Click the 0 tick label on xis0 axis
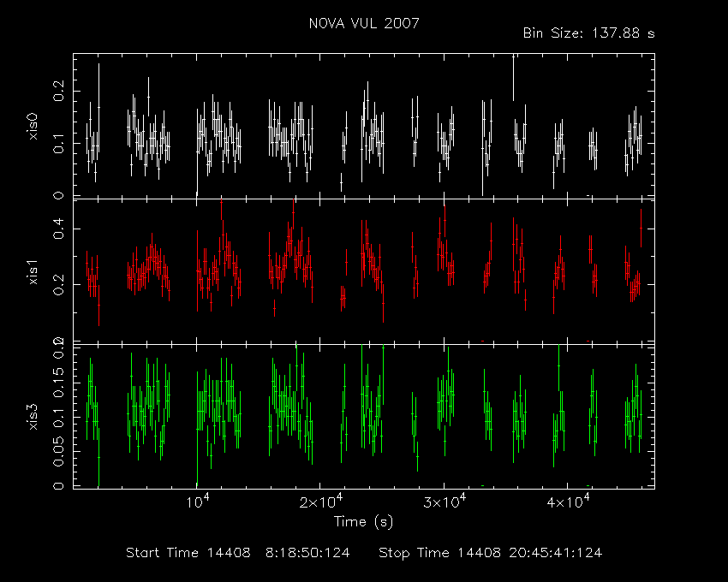 click(x=59, y=195)
